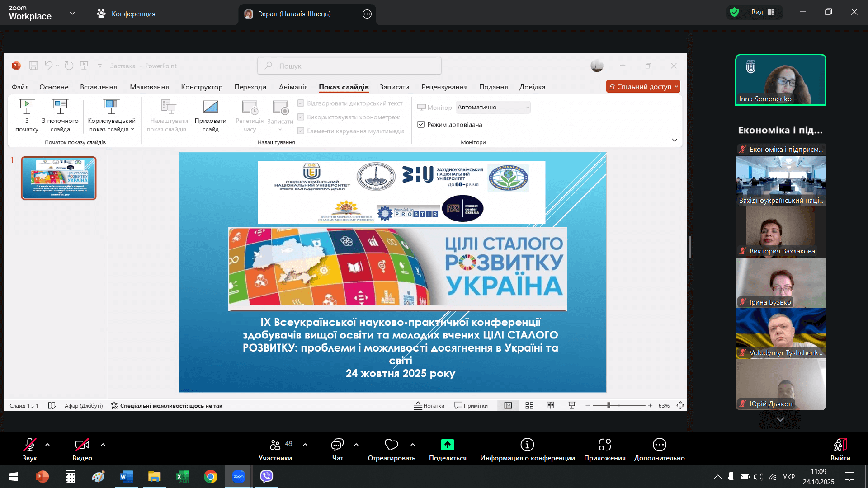Open Репетиція часу tool
This screenshot has height=488, width=868.
click(x=250, y=116)
